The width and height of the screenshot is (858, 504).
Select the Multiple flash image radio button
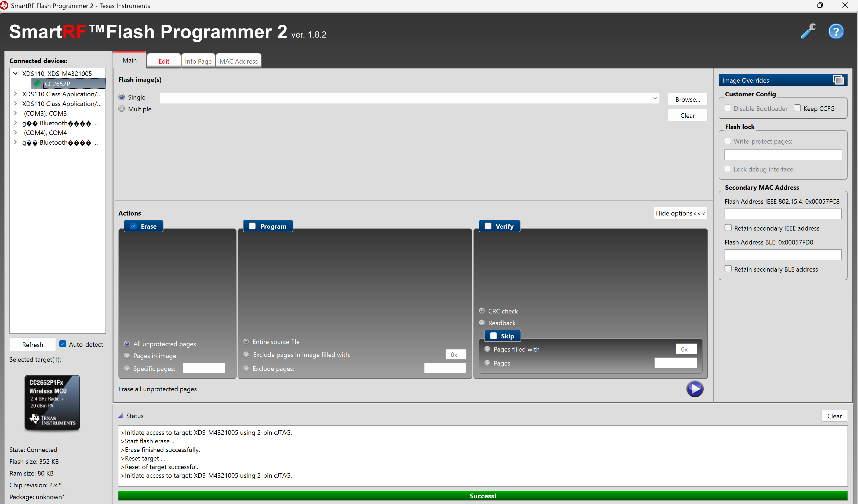coord(122,109)
